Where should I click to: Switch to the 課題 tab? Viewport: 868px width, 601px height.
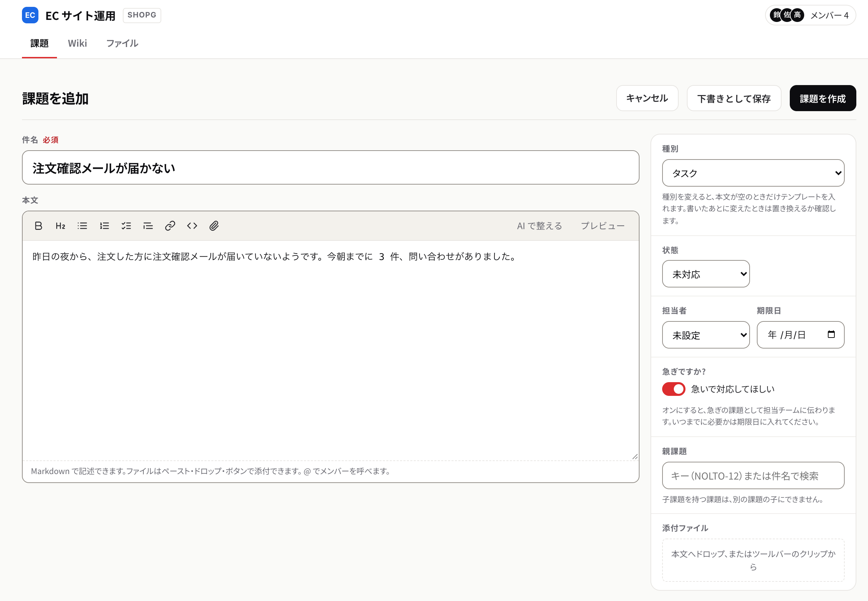pos(39,43)
